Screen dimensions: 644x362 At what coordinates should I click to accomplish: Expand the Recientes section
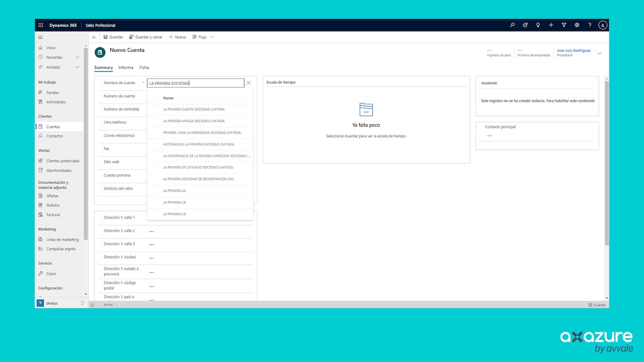[x=77, y=57]
